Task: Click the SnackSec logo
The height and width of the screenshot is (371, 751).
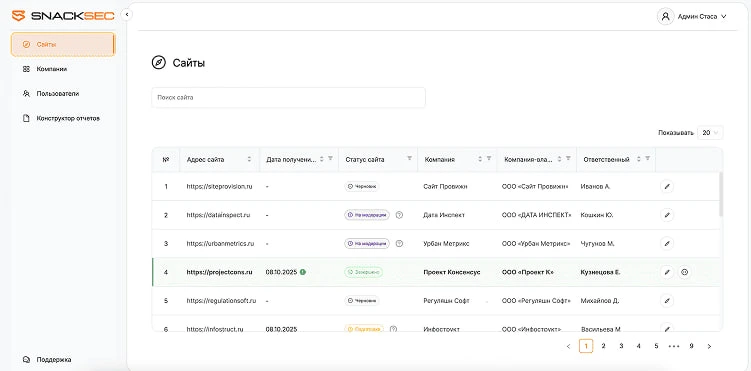Action: [x=63, y=16]
